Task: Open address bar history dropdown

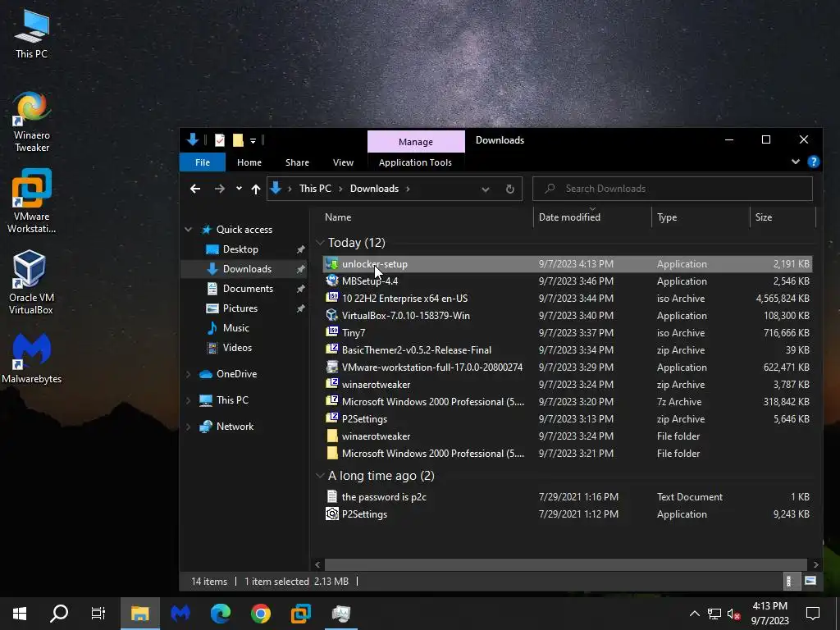Action: tap(486, 189)
